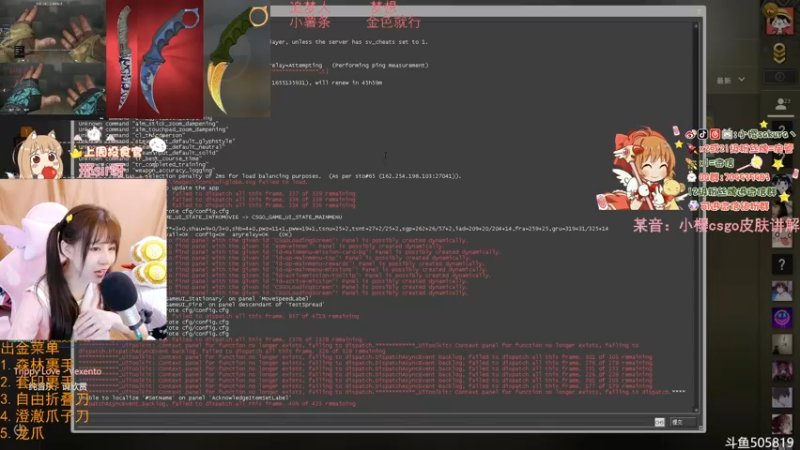
Task: Click the 出金菜单 overlay heading
Action: [30, 348]
